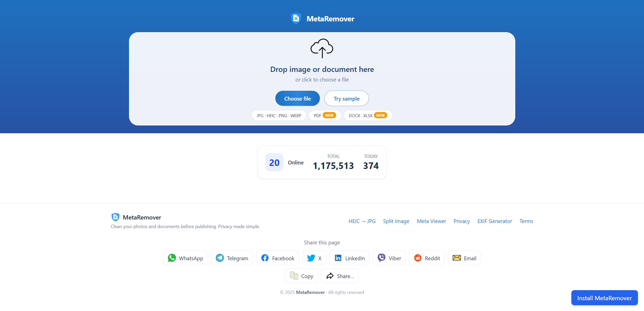644x311 pixels.
Task: Send the page link by Email
Action: 464,258
